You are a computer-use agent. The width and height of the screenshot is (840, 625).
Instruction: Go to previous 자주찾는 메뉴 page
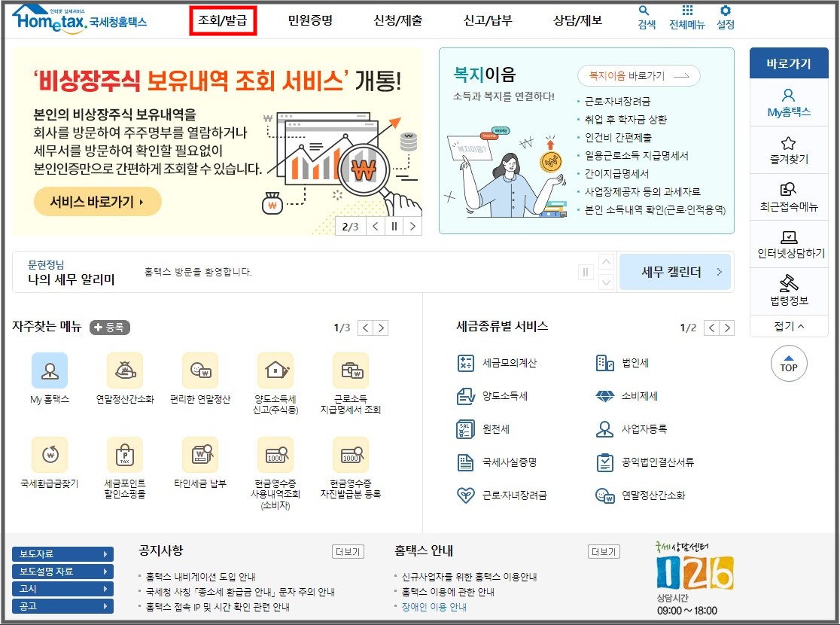pos(365,328)
